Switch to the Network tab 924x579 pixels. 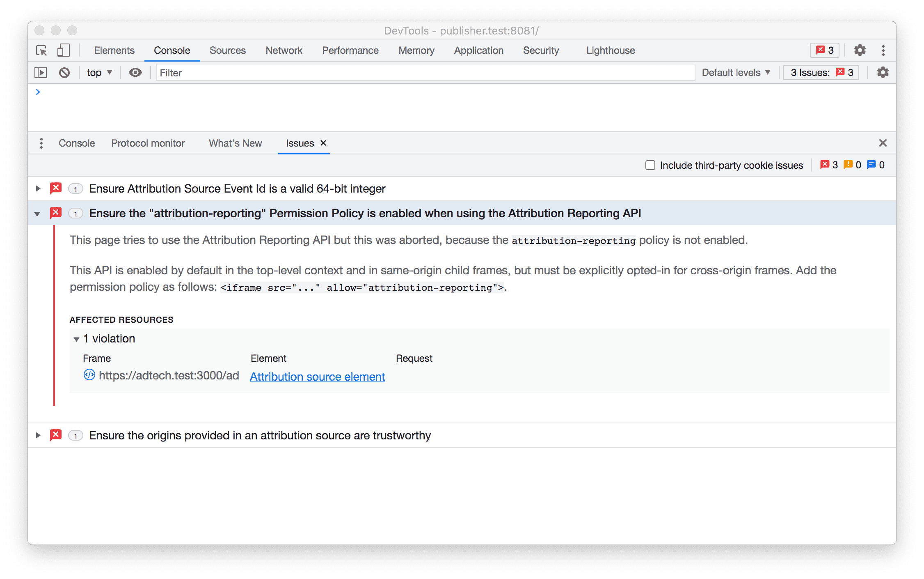point(284,50)
